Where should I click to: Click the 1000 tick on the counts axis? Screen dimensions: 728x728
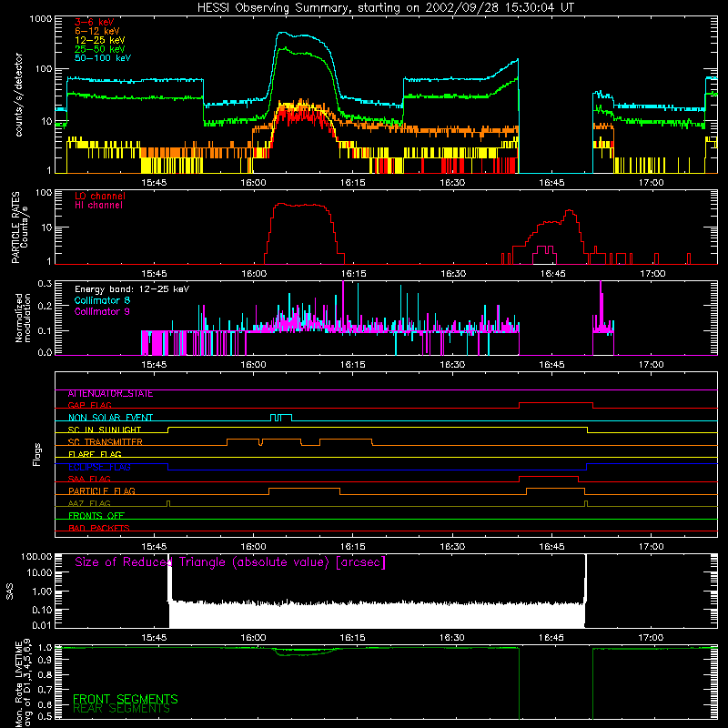41,19
